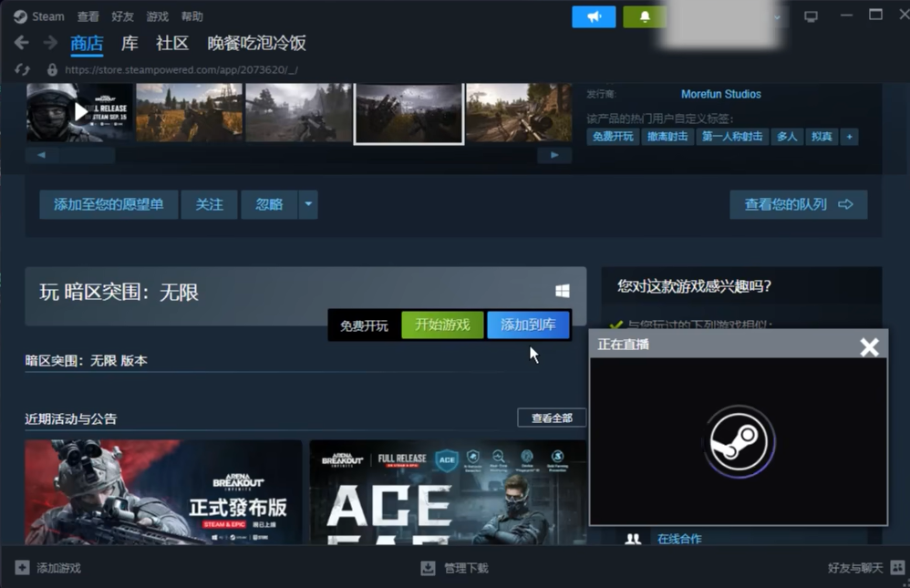Click the megaphone announcements icon

[594, 16]
